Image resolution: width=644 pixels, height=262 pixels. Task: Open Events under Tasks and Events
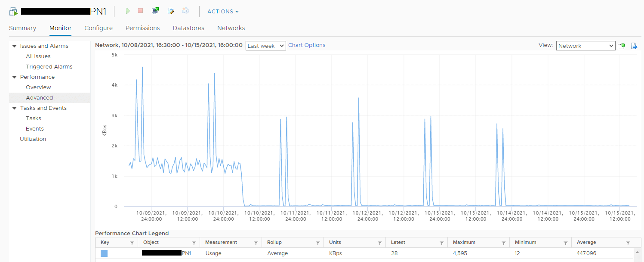coord(35,129)
